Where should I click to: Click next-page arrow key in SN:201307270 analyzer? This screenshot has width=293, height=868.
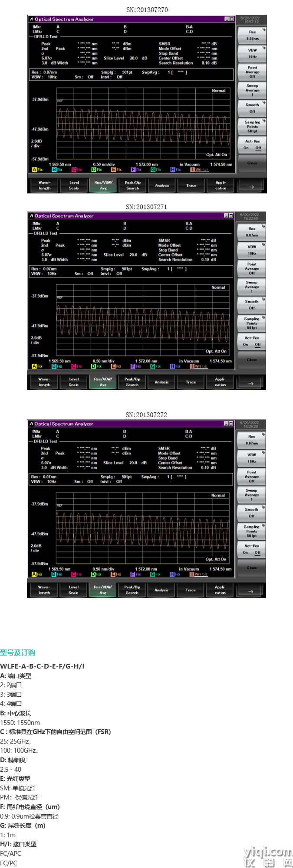point(251,186)
